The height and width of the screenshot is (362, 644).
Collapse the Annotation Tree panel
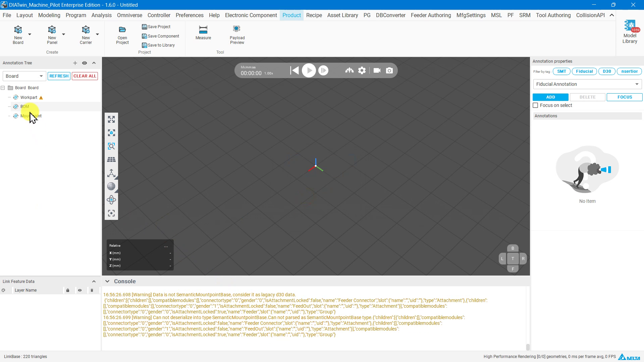point(94,63)
